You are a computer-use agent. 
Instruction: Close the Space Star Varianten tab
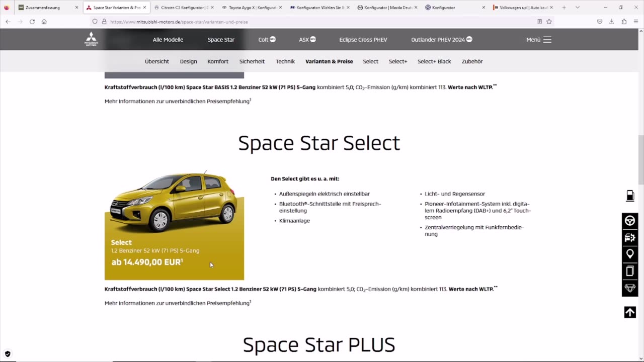click(x=144, y=8)
